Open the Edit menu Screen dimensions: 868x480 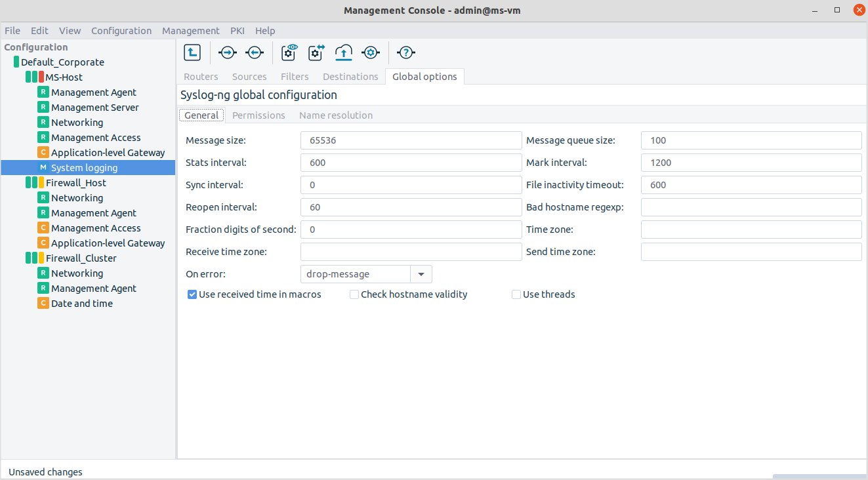[39, 30]
